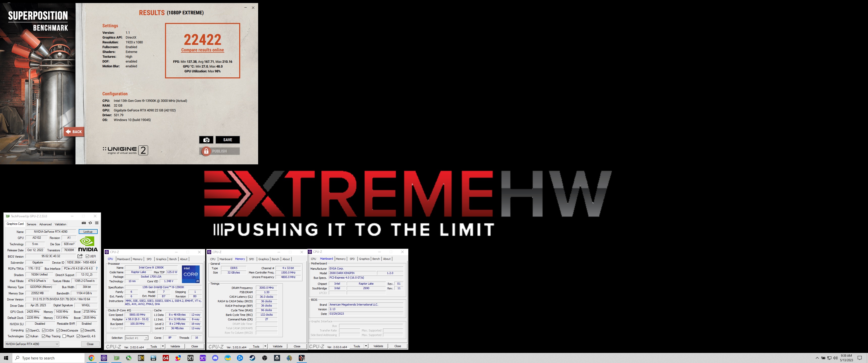This screenshot has height=363, width=868.
Task: Click network tray icon
Action: coord(829,358)
